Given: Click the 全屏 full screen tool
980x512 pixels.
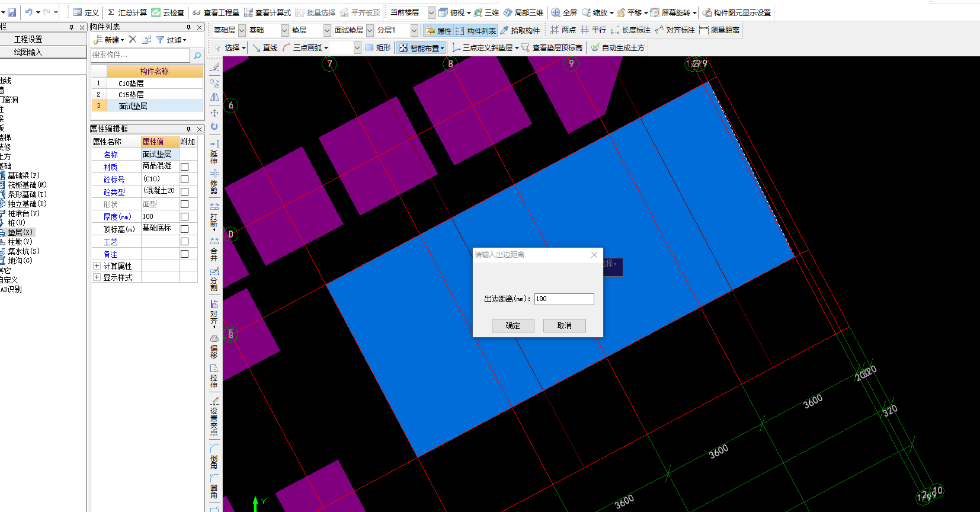Looking at the screenshot, I should click(564, 12).
